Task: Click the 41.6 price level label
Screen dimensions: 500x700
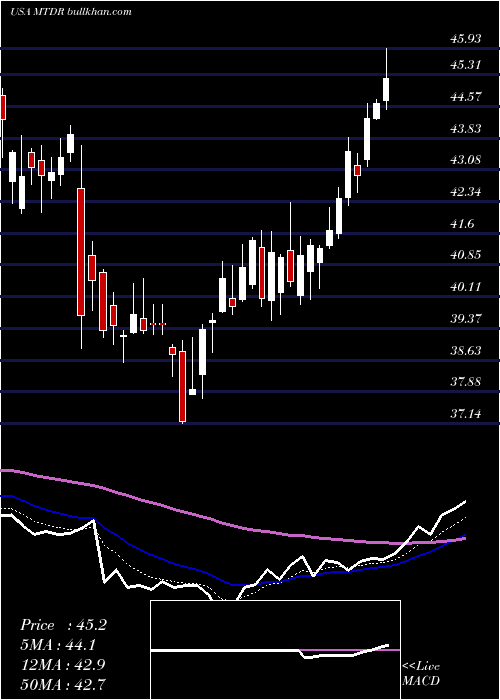Action: click(462, 224)
